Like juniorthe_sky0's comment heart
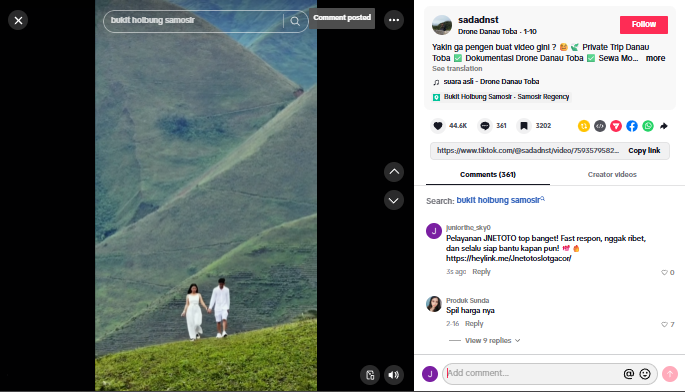 664,273
